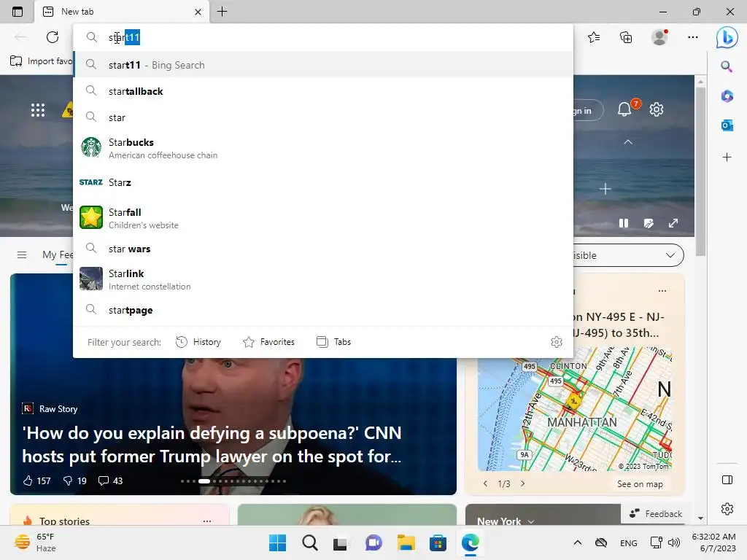Add a sidebar app with plus icon
Screen dimensions: 747x560
click(x=727, y=157)
